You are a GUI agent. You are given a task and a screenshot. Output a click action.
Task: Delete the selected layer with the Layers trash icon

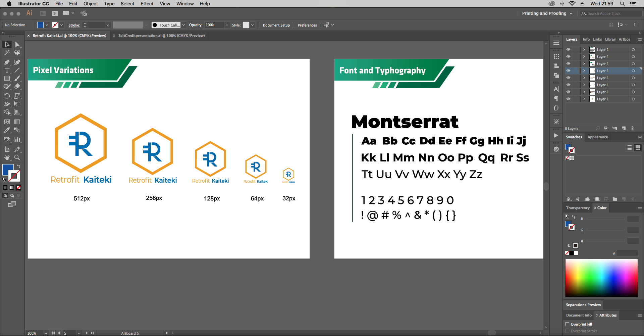coord(632,129)
